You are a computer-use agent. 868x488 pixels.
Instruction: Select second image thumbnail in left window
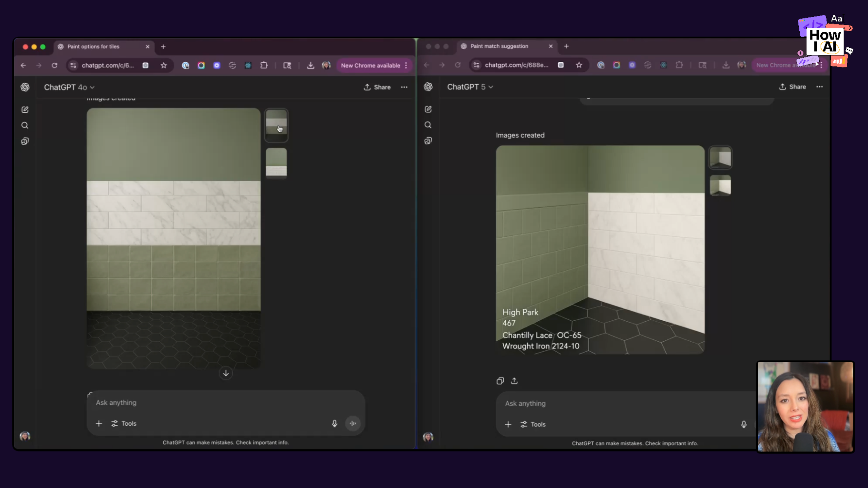[276, 163]
